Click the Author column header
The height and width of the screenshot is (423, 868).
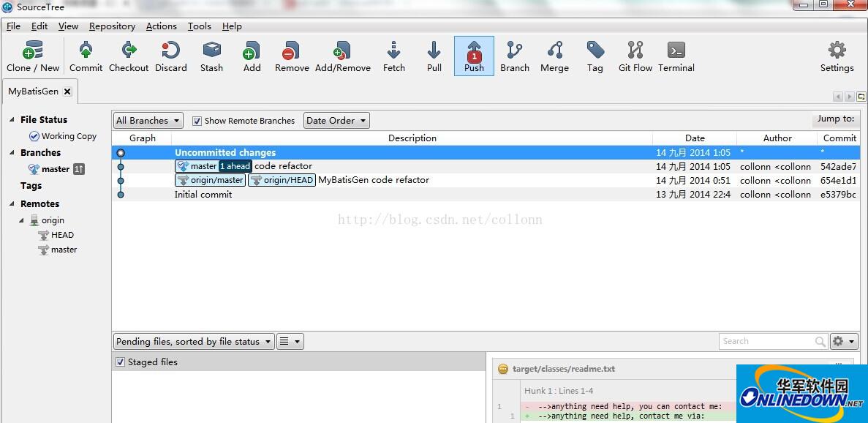777,138
